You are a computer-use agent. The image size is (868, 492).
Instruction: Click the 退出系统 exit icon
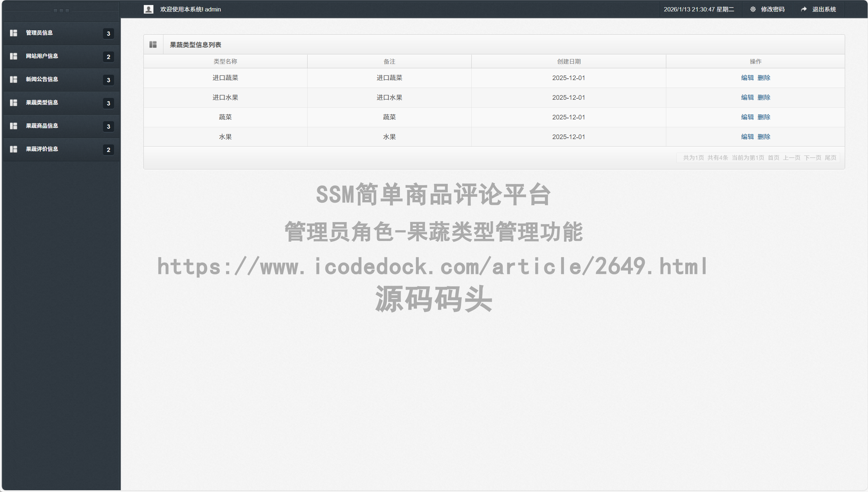pos(804,9)
